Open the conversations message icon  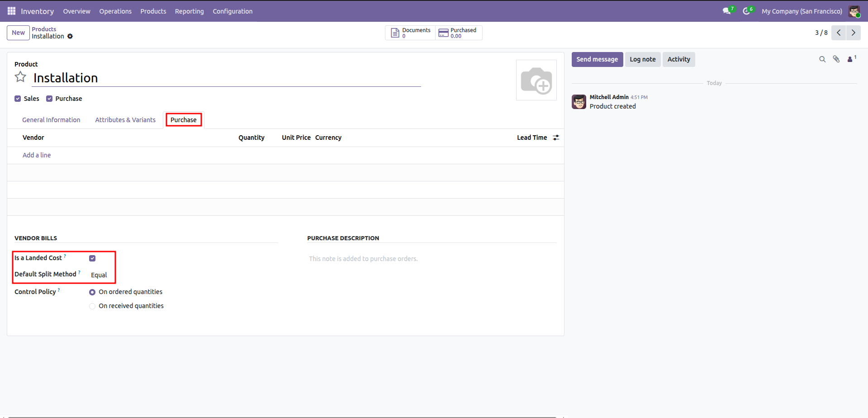[x=727, y=11]
